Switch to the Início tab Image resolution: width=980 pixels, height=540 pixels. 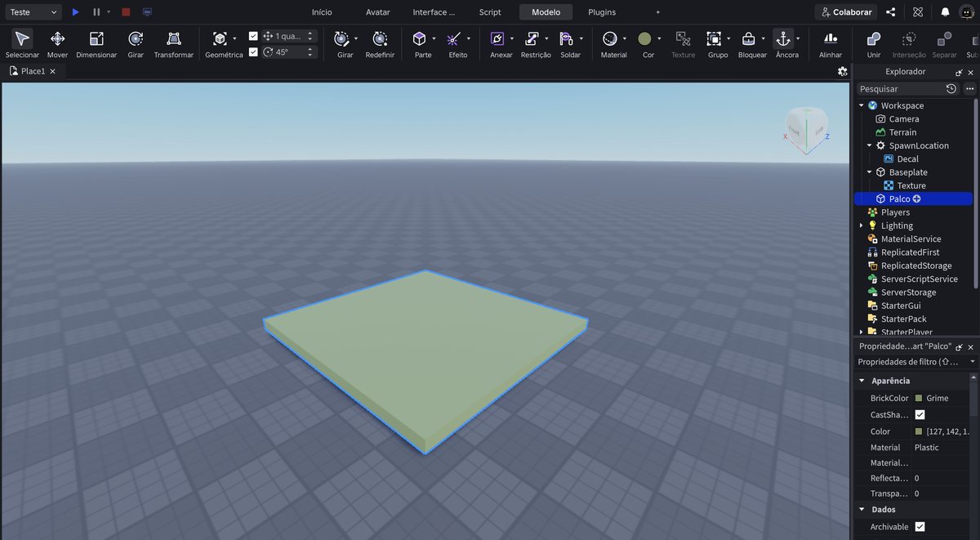tap(322, 12)
